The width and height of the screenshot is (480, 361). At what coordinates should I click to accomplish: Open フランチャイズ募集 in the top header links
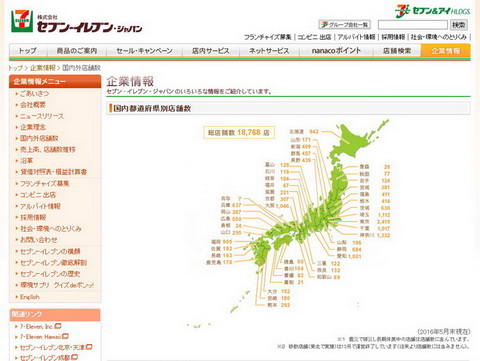pos(268,37)
